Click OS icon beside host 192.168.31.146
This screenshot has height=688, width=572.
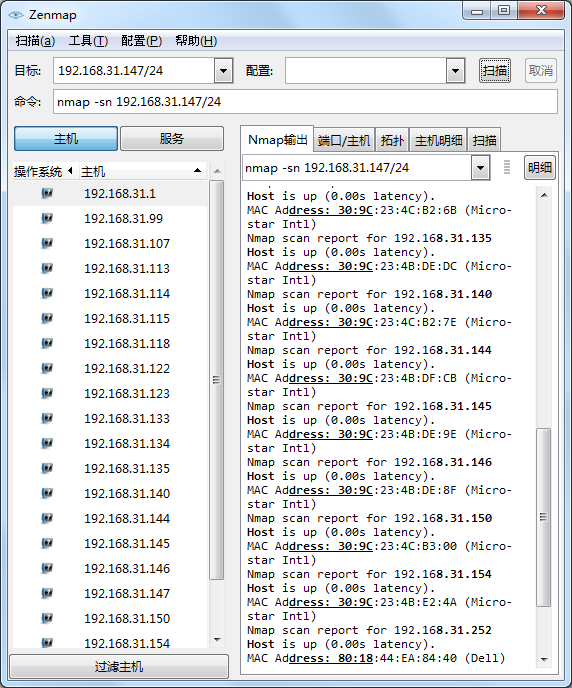click(47, 568)
